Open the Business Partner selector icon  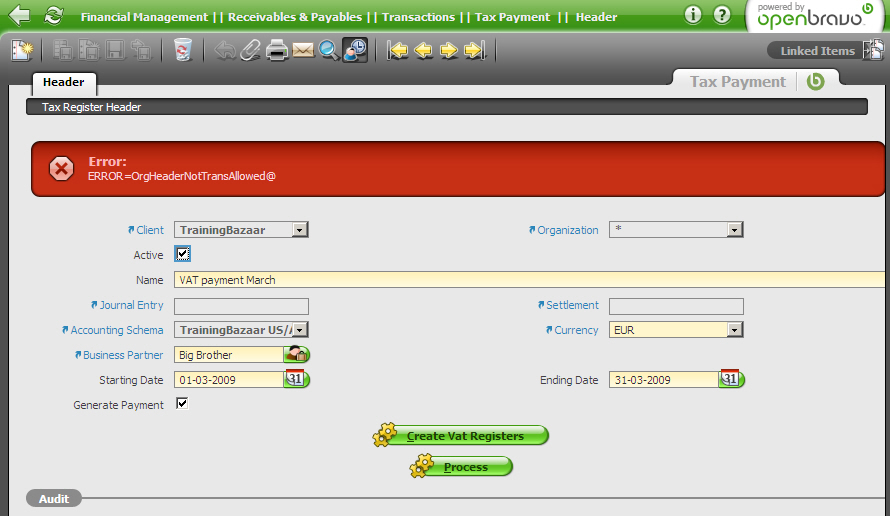pyautogui.click(x=296, y=355)
